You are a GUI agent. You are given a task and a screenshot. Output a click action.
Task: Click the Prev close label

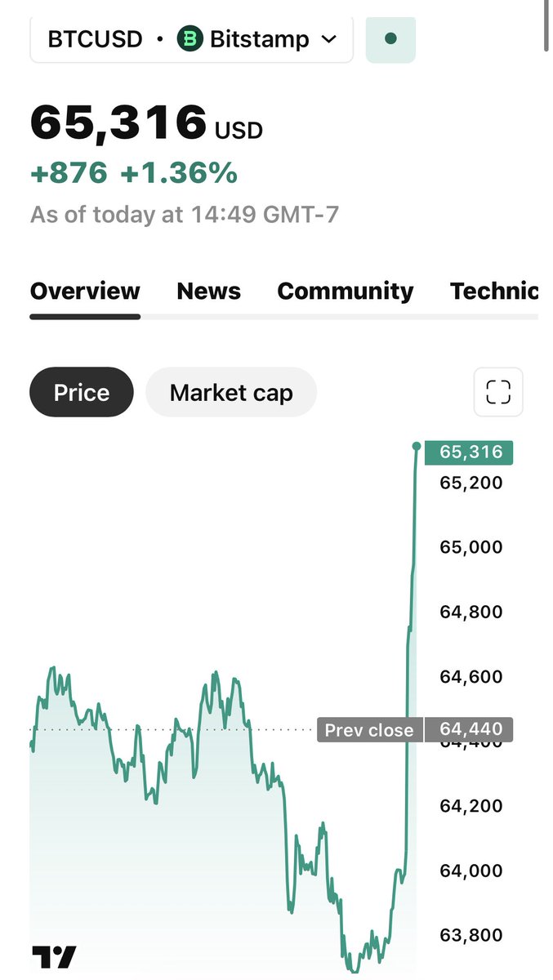tap(369, 729)
